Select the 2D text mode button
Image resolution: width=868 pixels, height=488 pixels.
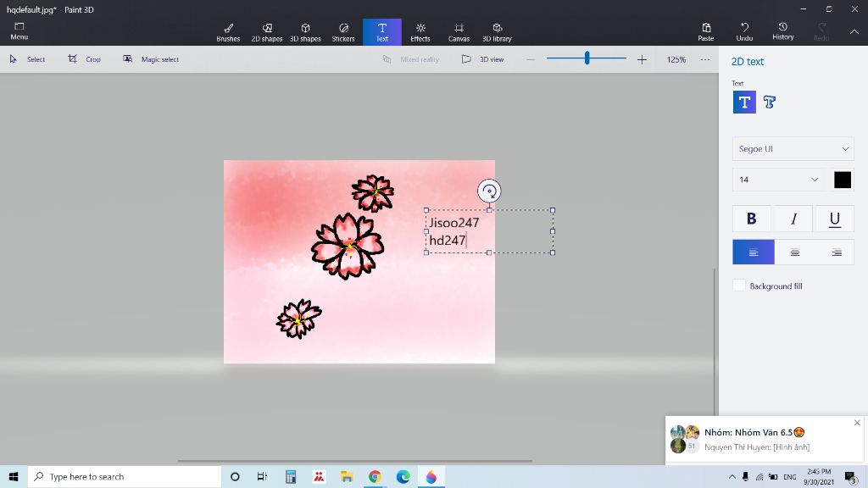pos(744,103)
